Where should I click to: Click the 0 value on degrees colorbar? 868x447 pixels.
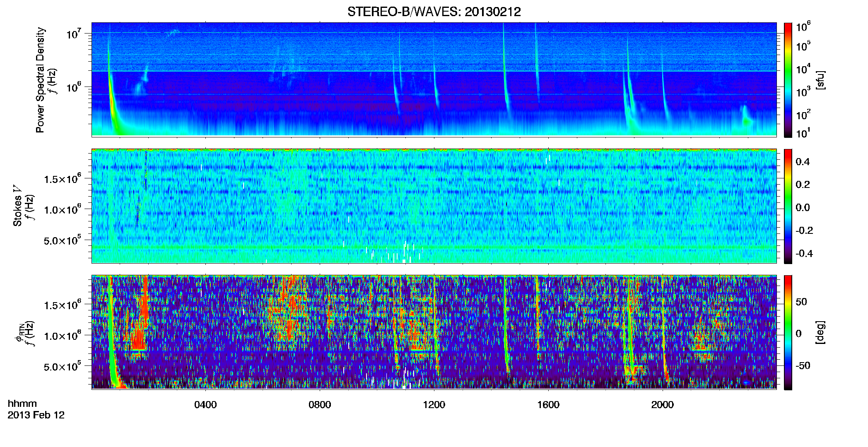click(x=798, y=334)
